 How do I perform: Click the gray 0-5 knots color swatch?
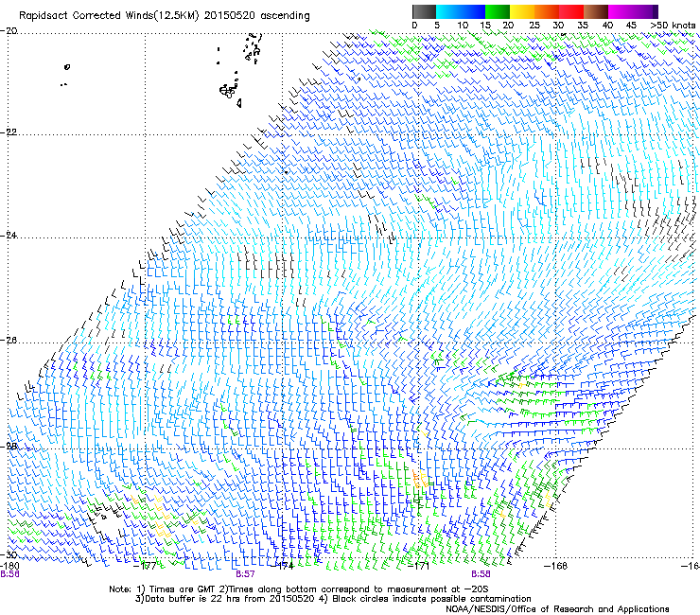[424, 11]
